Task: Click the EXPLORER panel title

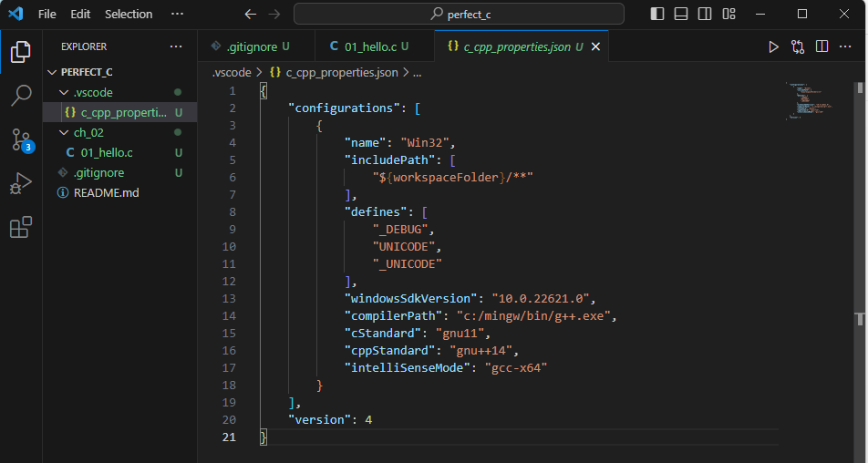Action: click(84, 47)
